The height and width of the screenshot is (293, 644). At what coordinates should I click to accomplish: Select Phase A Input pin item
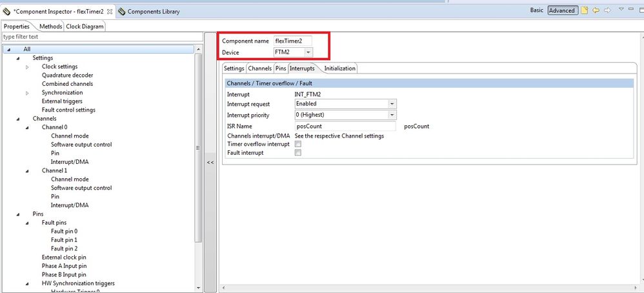64,266
